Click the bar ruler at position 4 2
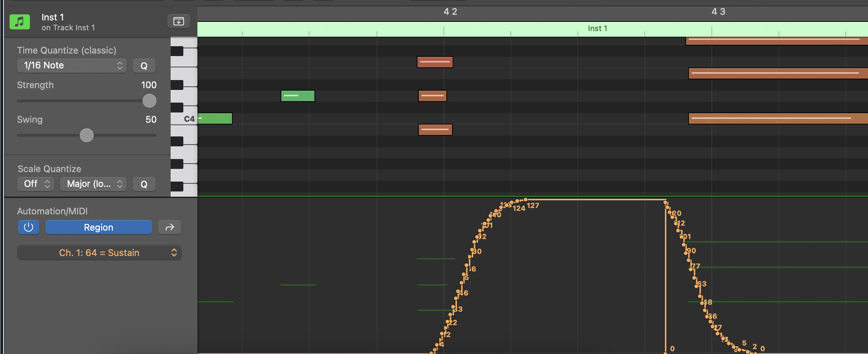 tap(450, 12)
